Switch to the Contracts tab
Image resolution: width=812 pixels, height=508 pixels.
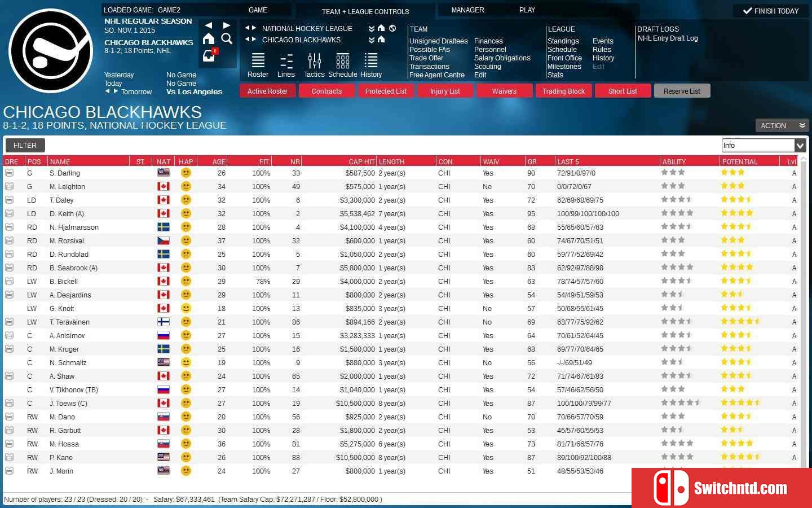click(x=326, y=91)
